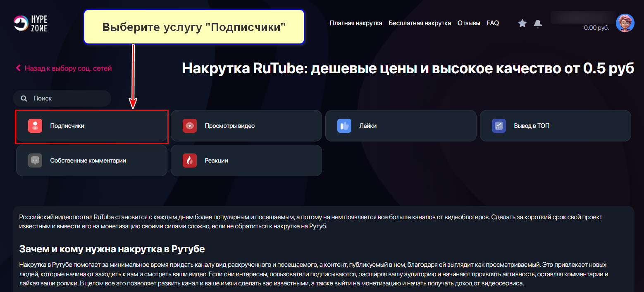Viewport: 644px width, 292px height.
Task: Open the FAQ page
Action: point(493,23)
